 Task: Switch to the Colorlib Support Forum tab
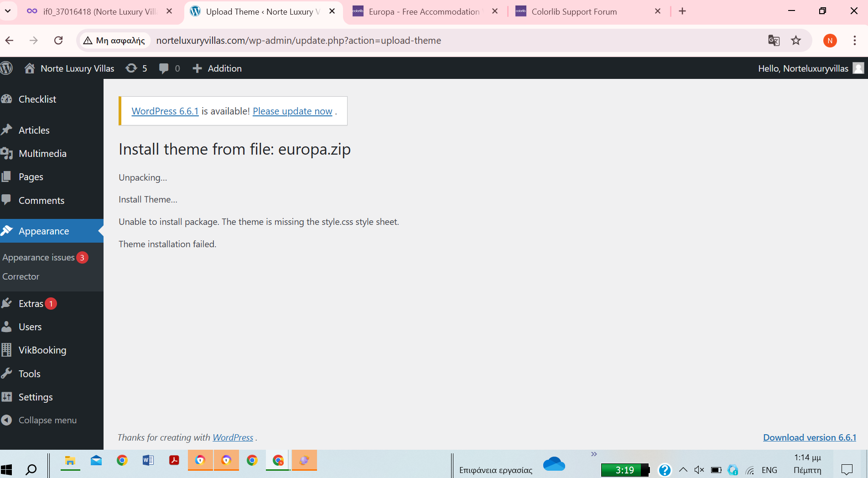pos(575,11)
